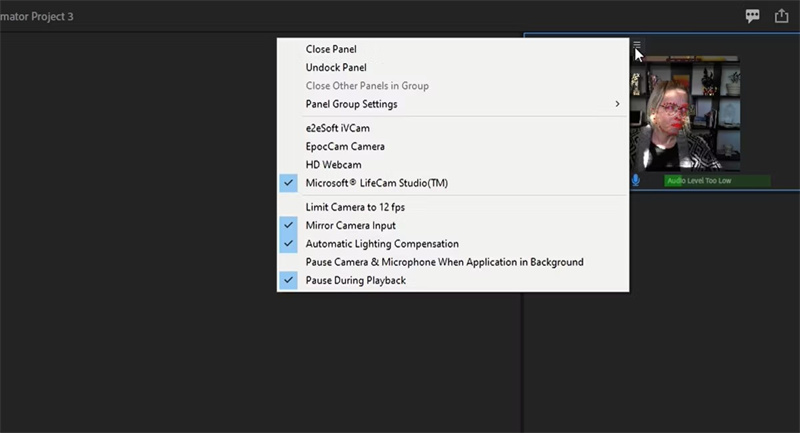Enable Limit Camera to 12 fps

click(355, 207)
